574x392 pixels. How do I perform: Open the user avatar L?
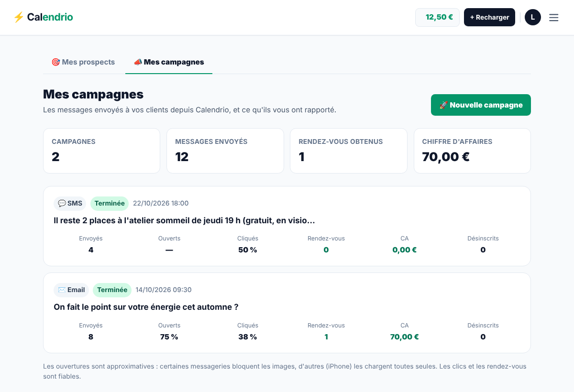point(533,17)
